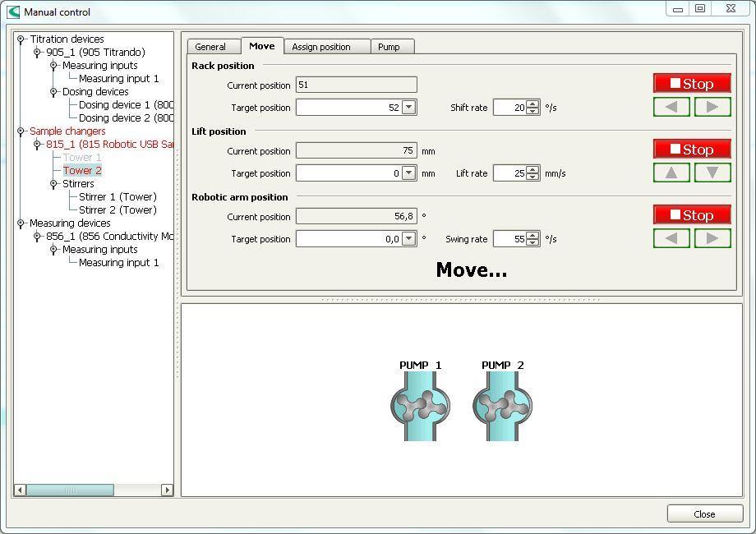Move rack right with arrow button
The width and height of the screenshot is (756, 534).
point(712,107)
